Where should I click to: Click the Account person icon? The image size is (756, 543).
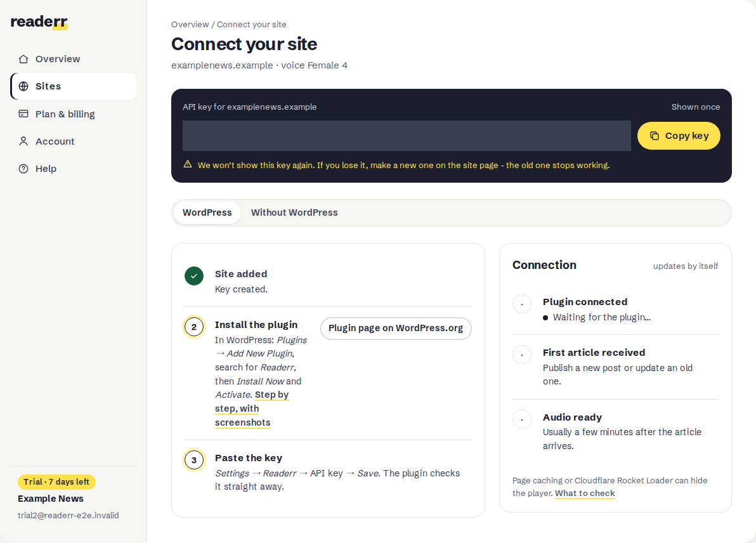coord(23,141)
